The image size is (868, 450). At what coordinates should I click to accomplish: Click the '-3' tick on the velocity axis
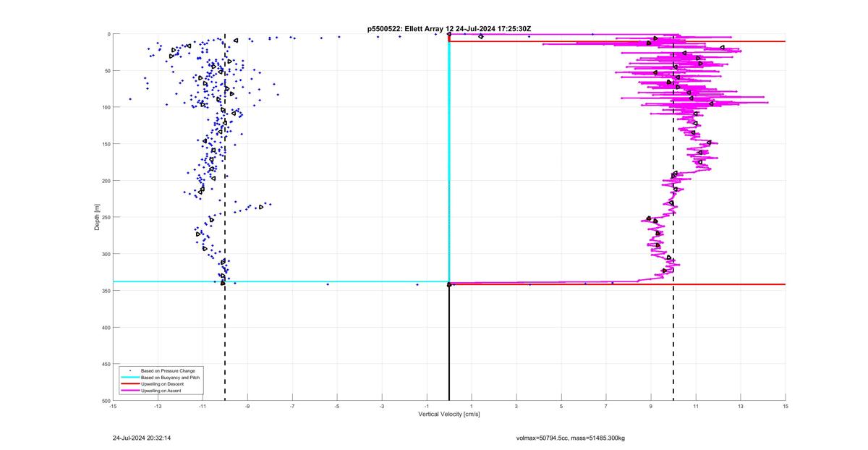coord(382,407)
